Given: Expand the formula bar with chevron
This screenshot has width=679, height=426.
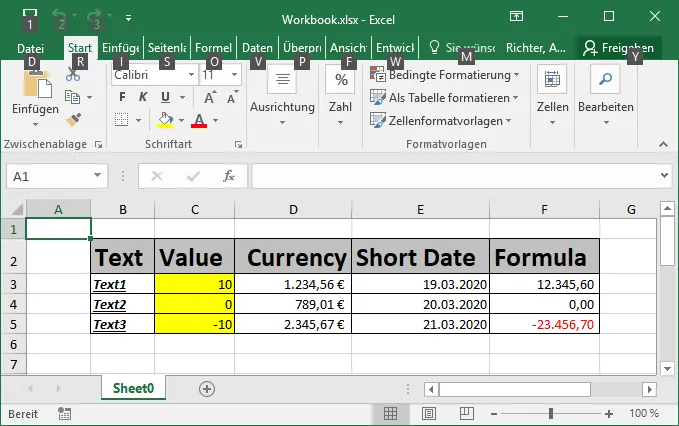Looking at the screenshot, I should 664,175.
